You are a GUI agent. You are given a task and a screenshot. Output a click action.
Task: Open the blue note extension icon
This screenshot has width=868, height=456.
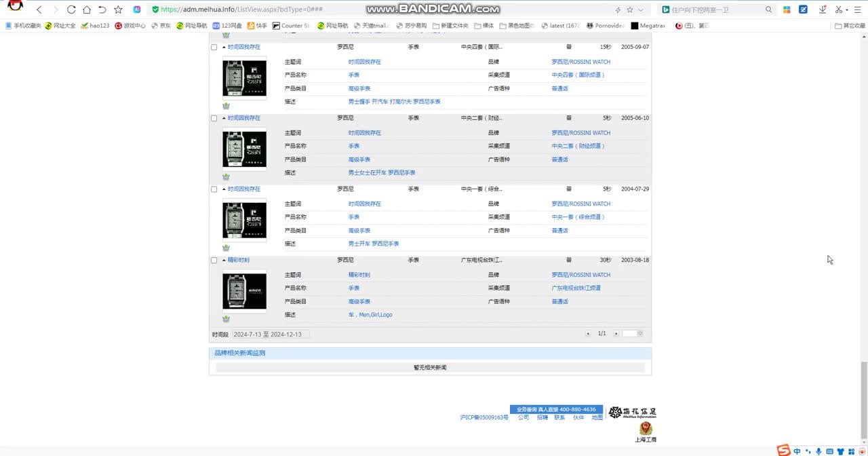click(x=804, y=9)
